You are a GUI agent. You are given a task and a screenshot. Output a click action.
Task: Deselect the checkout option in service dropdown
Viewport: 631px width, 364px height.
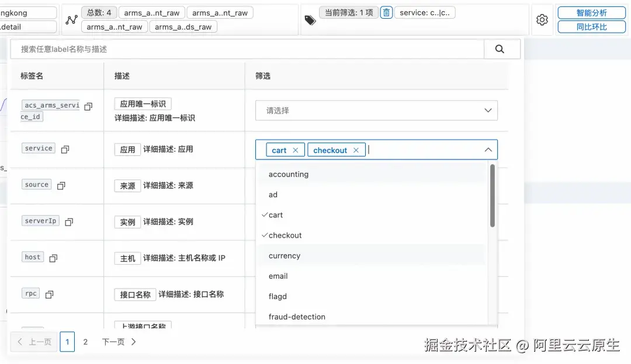[356, 150]
